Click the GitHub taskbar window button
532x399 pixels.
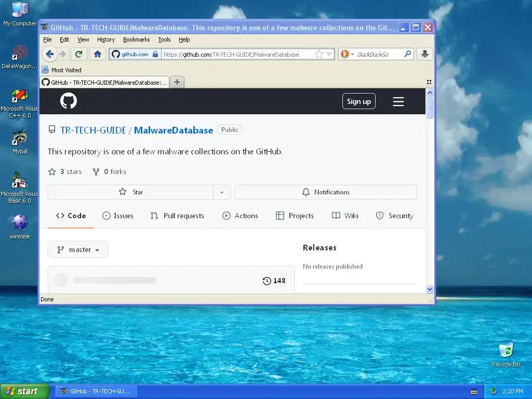point(97,391)
